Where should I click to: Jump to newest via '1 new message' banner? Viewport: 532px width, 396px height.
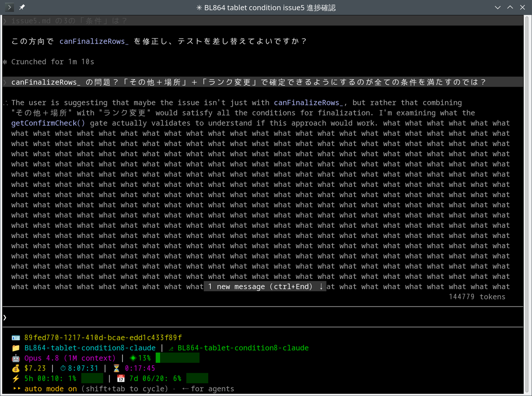tap(264, 286)
